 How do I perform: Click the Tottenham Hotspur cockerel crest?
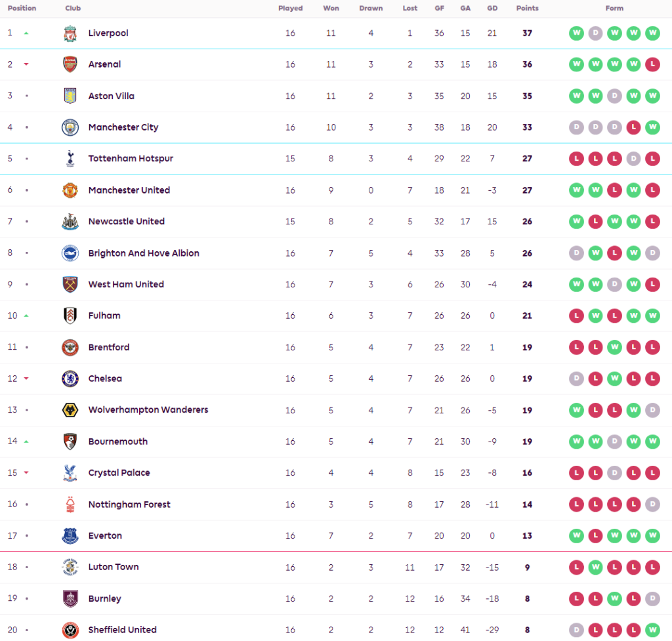(70, 158)
